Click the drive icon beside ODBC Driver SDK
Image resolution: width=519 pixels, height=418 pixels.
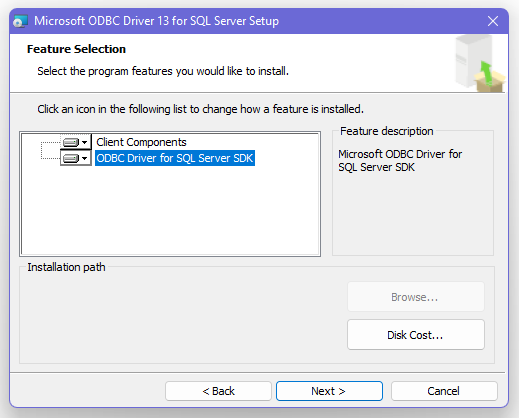pyautogui.click(x=71, y=158)
